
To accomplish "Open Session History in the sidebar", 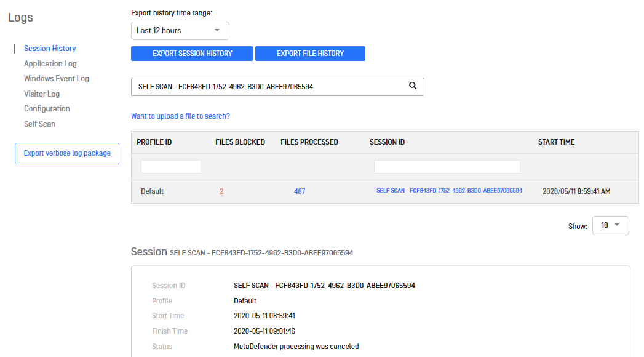I will click(50, 49).
